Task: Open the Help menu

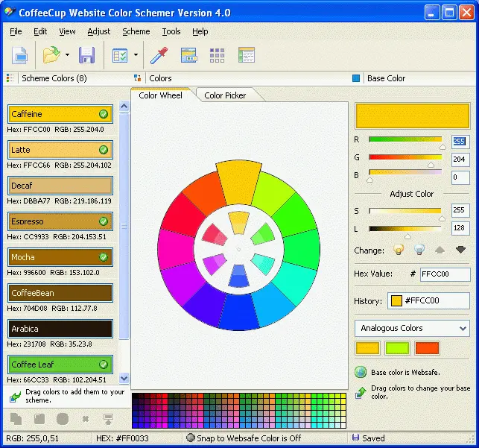Action: [200, 31]
